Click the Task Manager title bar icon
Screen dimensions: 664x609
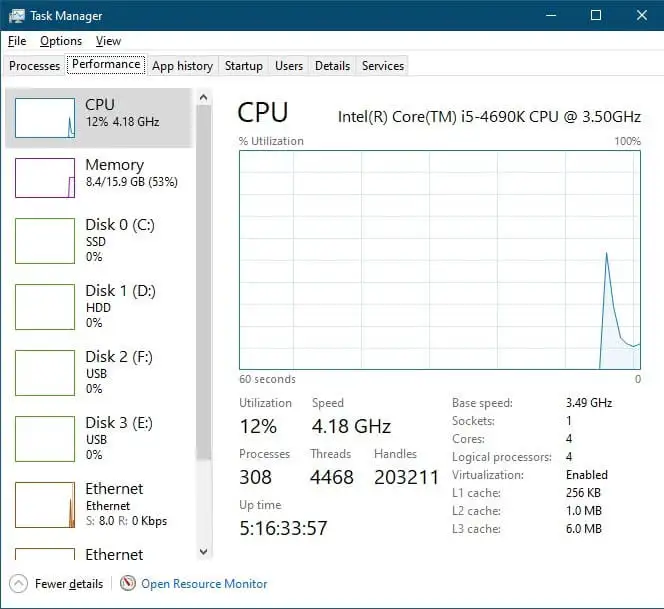click(x=17, y=16)
